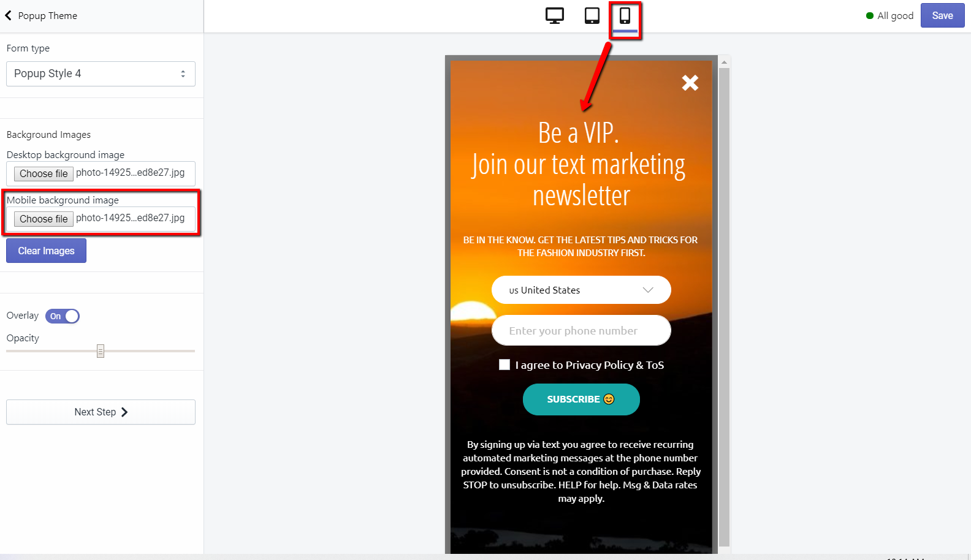This screenshot has width=971, height=560.
Task: Click the phone number input field
Action: (581, 331)
